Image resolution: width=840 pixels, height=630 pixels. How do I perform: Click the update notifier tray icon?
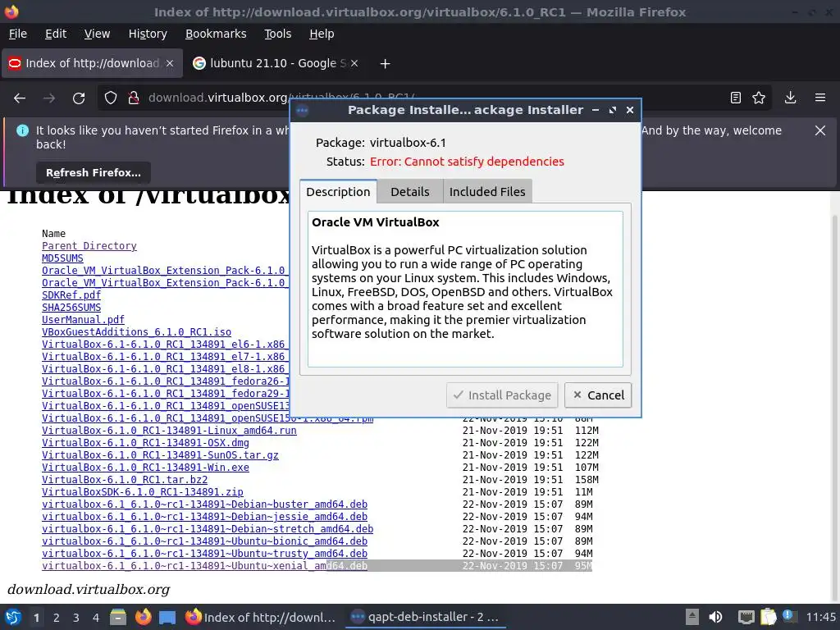tap(788, 616)
